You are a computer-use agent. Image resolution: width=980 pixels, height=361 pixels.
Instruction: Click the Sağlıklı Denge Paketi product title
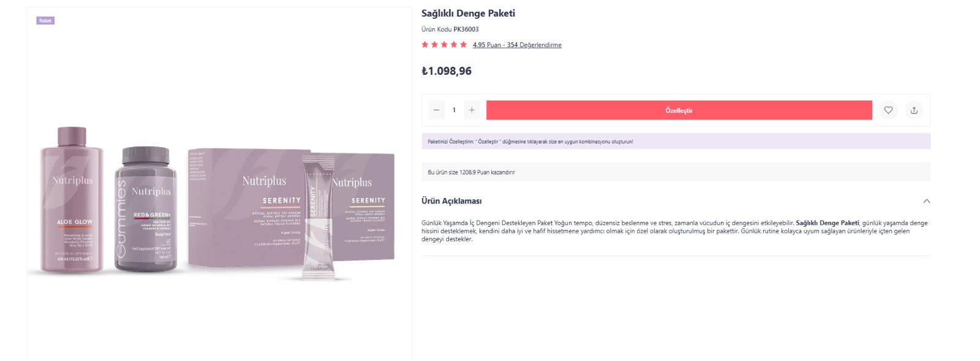(468, 13)
